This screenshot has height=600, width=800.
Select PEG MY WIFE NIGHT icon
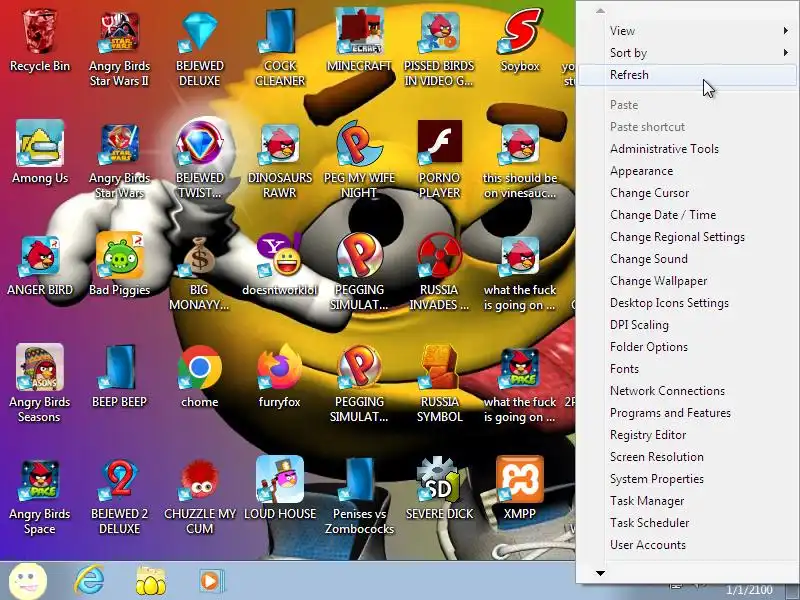click(359, 143)
